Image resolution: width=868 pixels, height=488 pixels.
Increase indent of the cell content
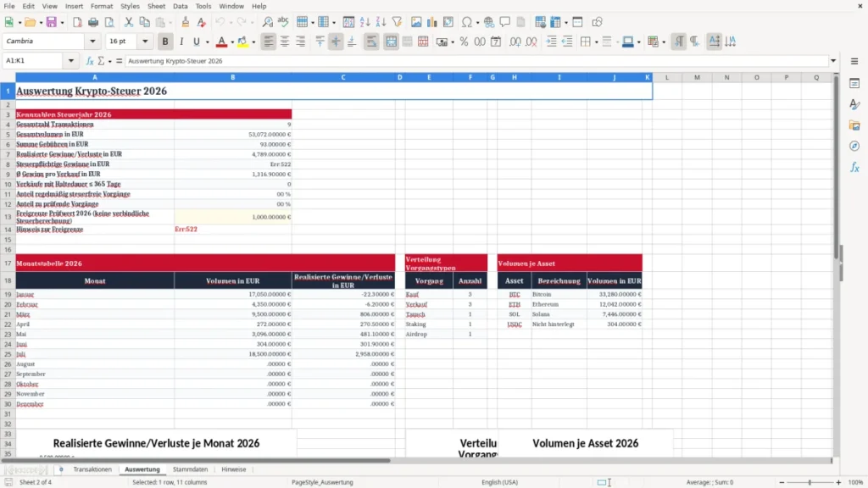click(551, 42)
